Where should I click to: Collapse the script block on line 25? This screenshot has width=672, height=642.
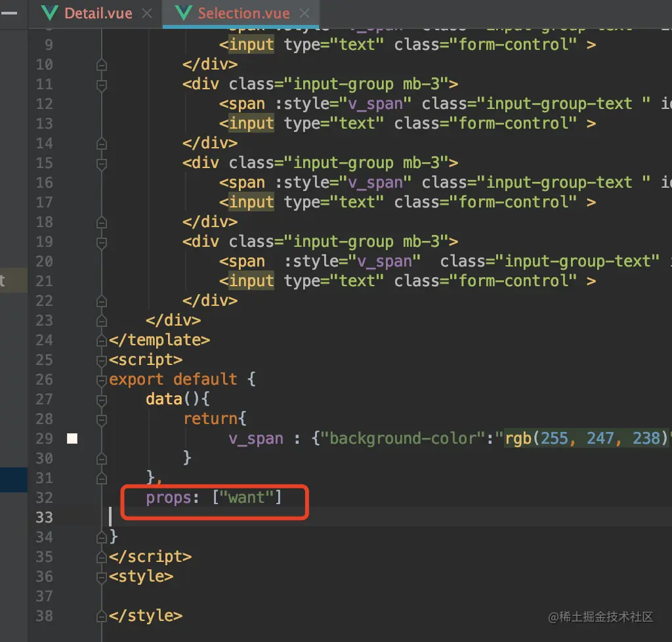[102, 360]
